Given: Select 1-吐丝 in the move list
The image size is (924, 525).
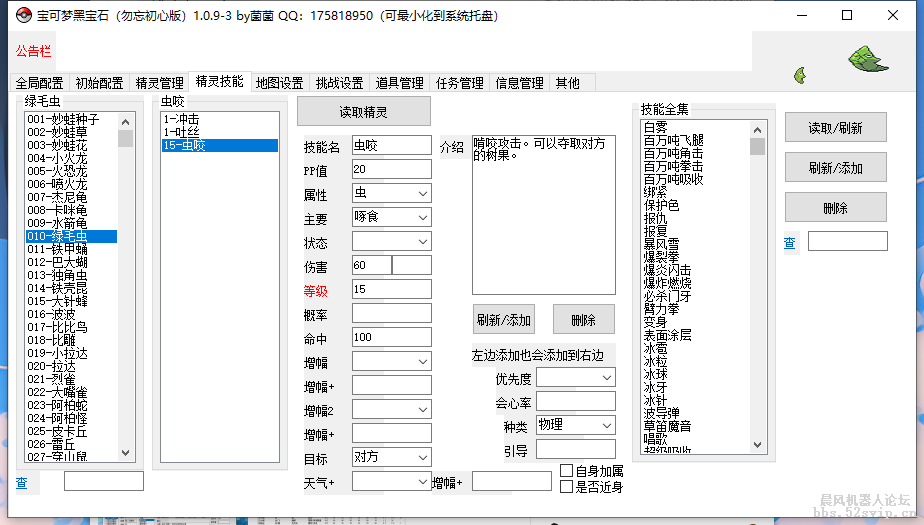Looking at the screenshot, I should (220, 132).
